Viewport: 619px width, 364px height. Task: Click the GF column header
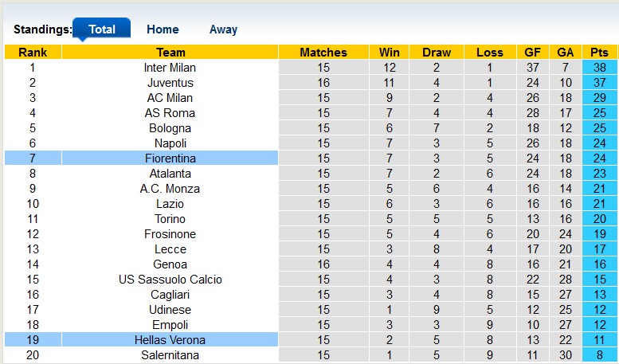point(533,53)
